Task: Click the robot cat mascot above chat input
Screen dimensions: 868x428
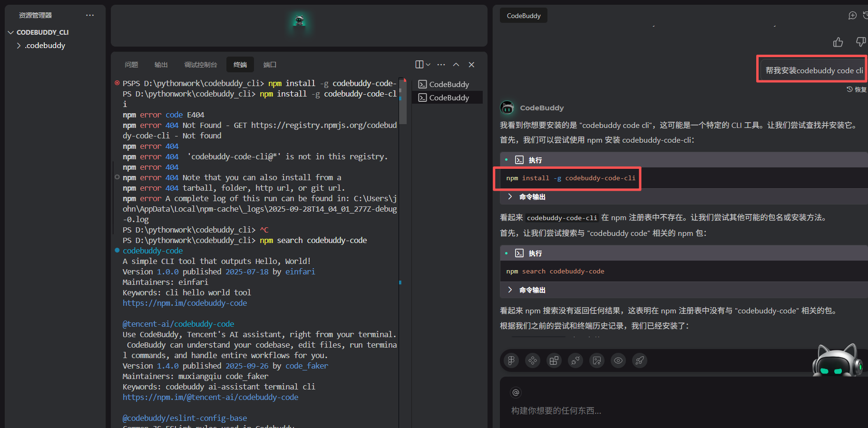Action: point(838,360)
